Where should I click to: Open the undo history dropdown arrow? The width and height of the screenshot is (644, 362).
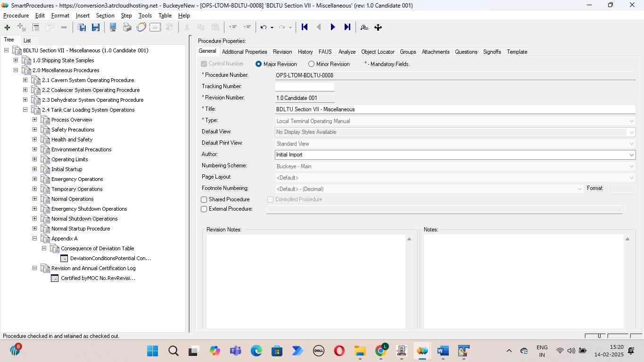tap(272, 27)
